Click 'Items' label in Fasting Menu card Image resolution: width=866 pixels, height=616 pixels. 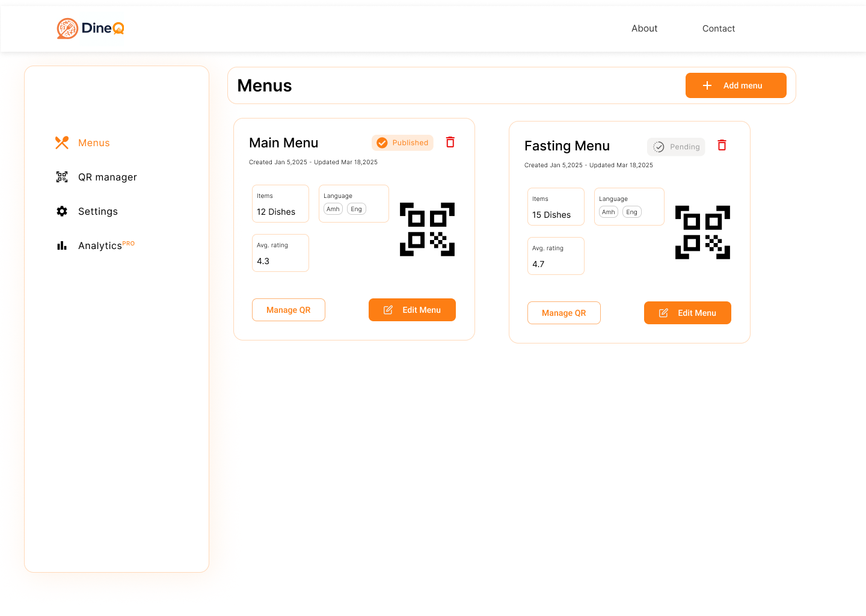540,199
